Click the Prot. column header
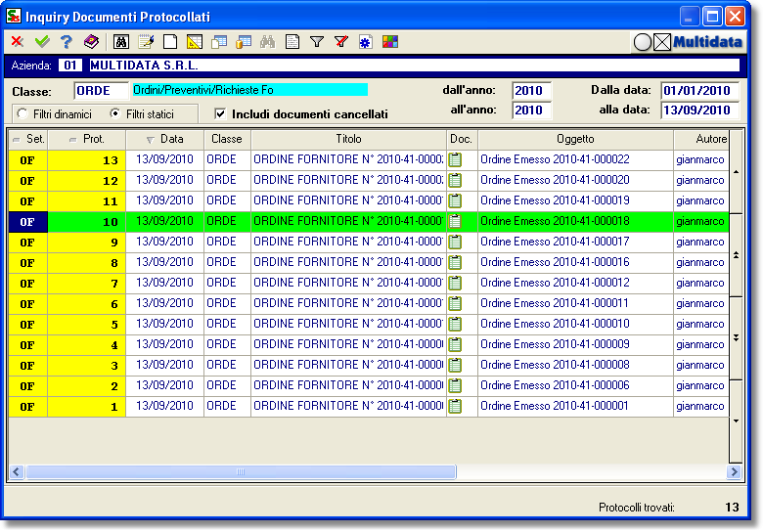The height and width of the screenshot is (532, 763). (87, 139)
